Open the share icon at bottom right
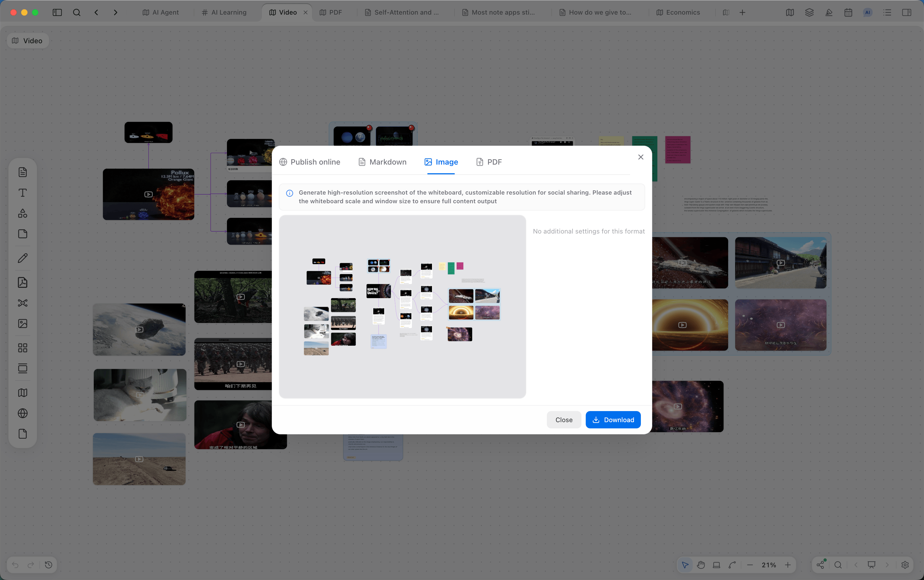This screenshot has height=580, width=924. (821, 565)
